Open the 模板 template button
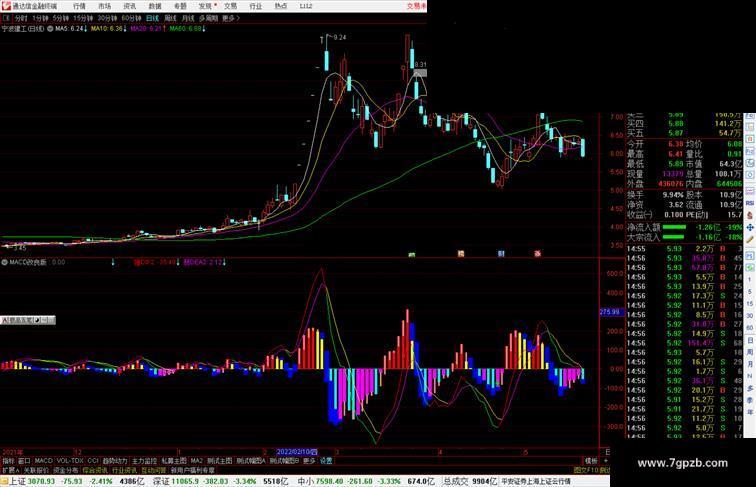The image size is (756, 487). (x=591, y=461)
